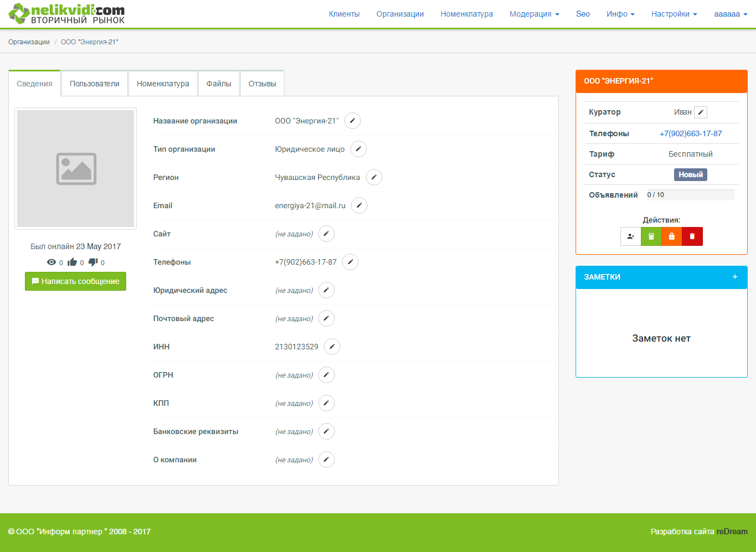Click the views eye icon
The height and width of the screenshot is (552, 756).
pos(51,262)
